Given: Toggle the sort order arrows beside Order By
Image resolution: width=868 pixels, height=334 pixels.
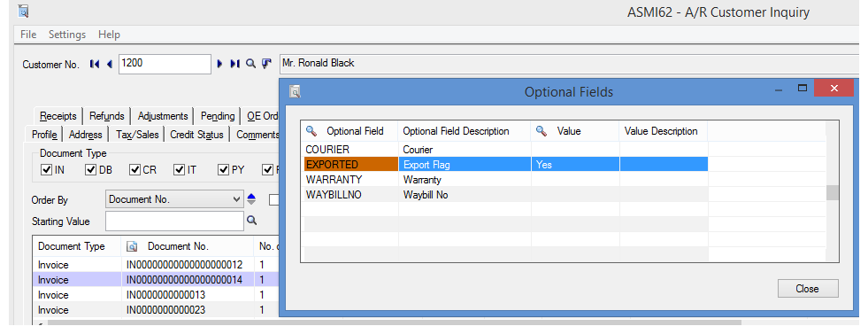Looking at the screenshot, I should 251,198.
